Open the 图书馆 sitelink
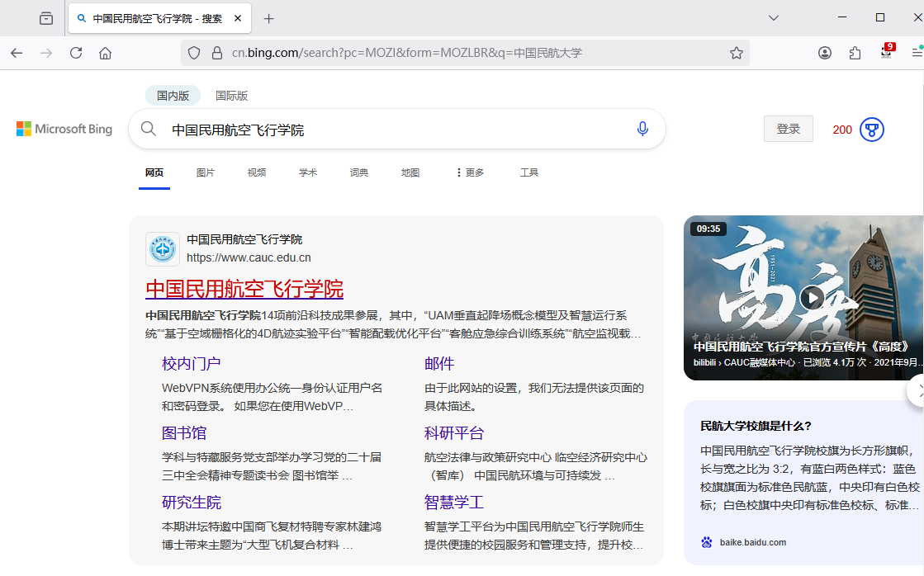This screenshot has height=576, width=924. click(184, 433)
